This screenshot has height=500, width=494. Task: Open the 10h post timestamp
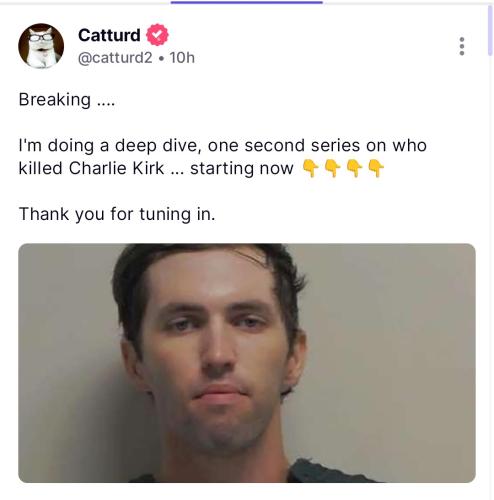pyautogui.click(x=182, y=58)
